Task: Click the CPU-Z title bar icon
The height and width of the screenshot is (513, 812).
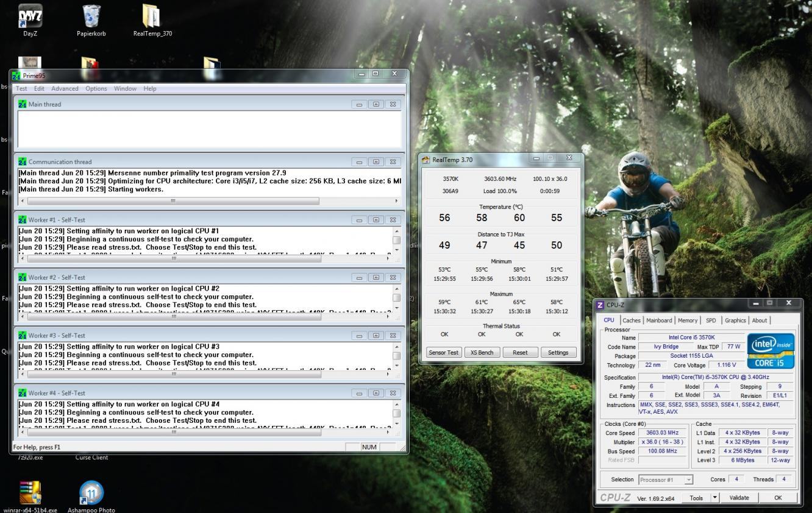Action: pyautogui.click(x=600, y=305)
